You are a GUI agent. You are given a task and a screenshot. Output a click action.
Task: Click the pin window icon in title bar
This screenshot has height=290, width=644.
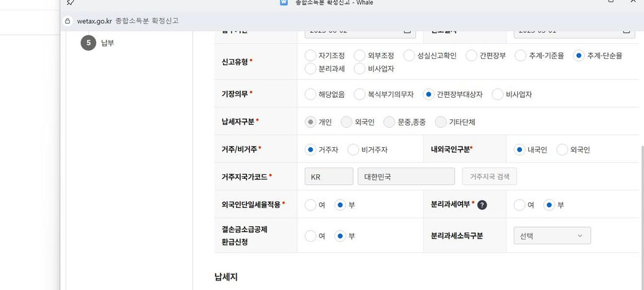70,2
